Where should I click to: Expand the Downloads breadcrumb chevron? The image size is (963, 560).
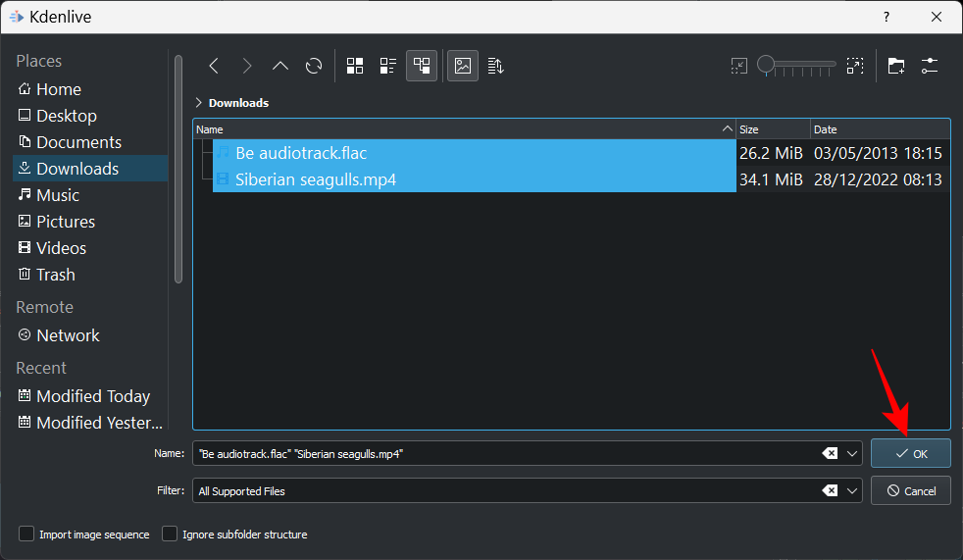coord(199,103)
